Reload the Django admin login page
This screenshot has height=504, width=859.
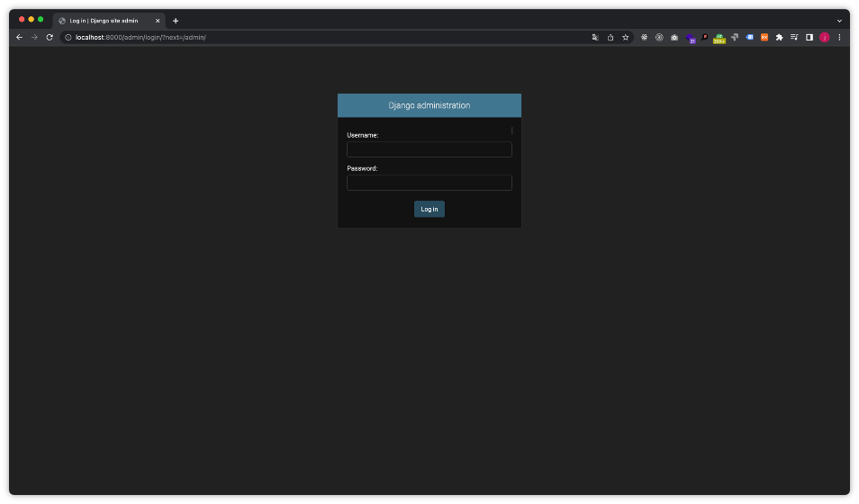[x=50, y=37]
